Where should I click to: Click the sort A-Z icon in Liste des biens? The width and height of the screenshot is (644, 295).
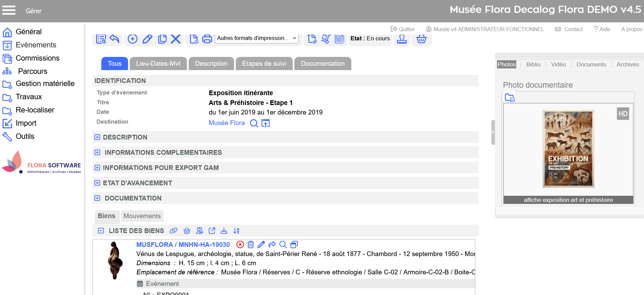236,231
